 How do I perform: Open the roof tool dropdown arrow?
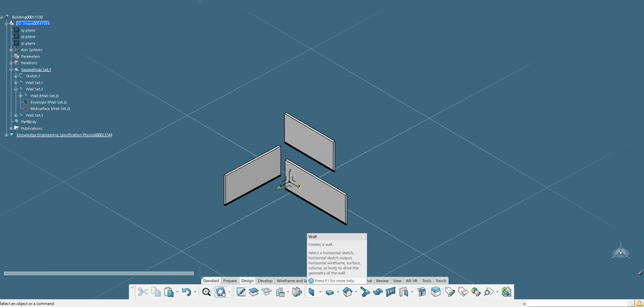(356, 292)
